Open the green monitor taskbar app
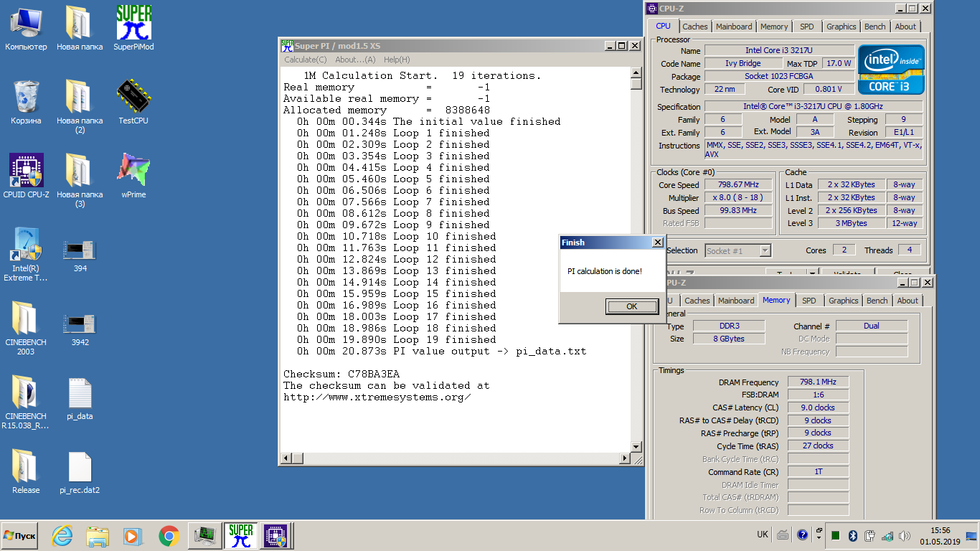 tap(205, 535)
